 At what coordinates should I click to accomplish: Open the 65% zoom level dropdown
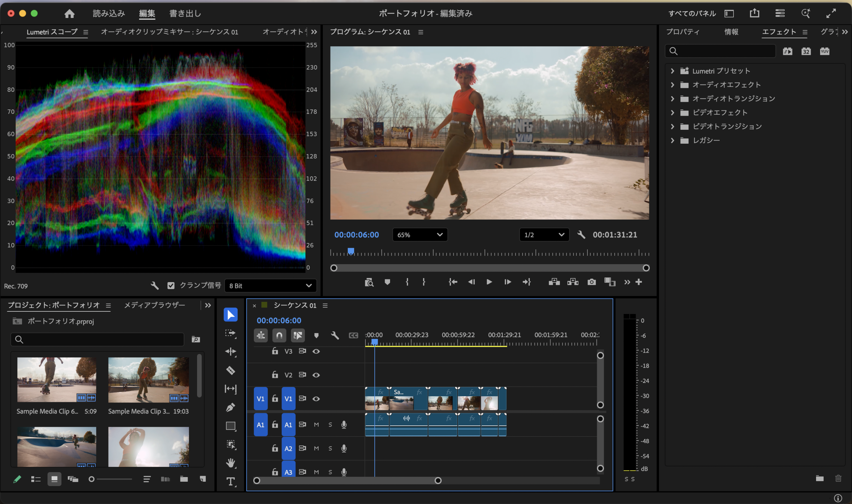420,235
